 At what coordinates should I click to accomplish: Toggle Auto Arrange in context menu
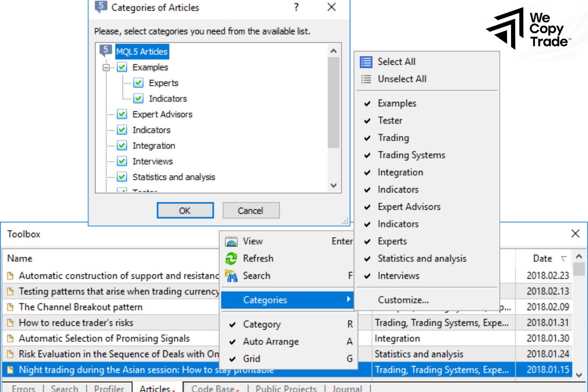tap(270, 342)
